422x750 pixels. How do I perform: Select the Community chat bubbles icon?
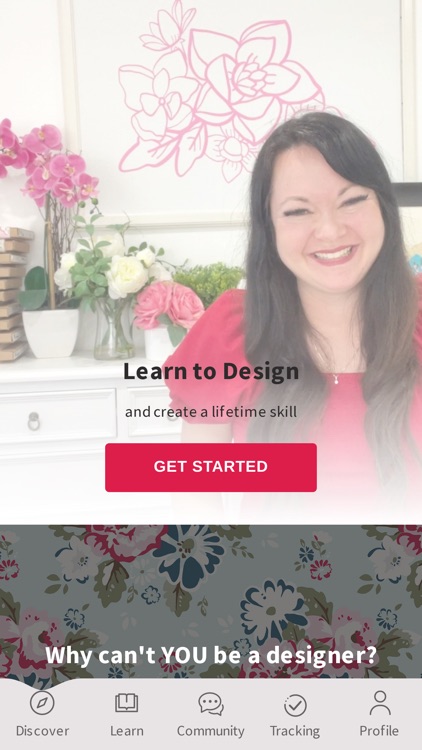point(211,704)
